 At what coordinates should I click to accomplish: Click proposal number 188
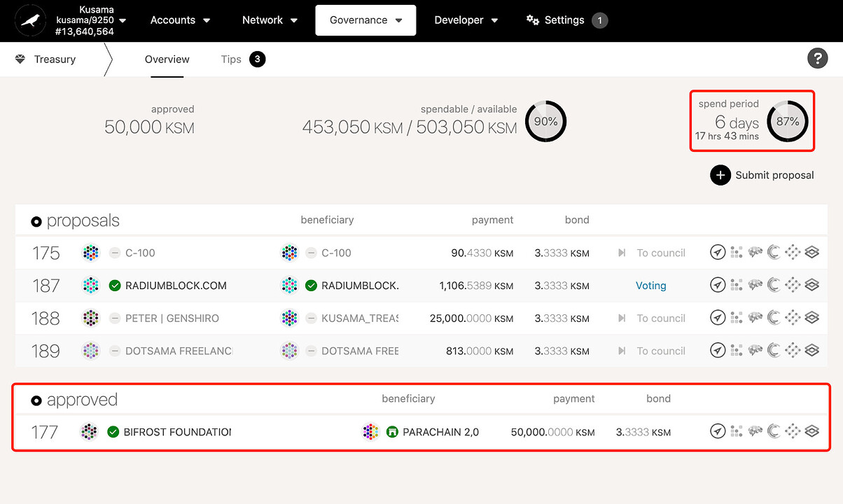[x=46, y=318]
